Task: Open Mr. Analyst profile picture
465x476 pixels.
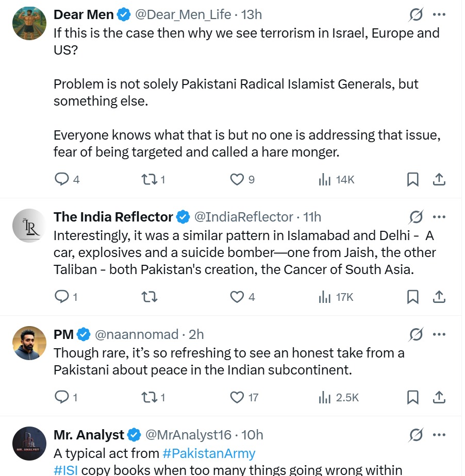Action: [x=29, y=443]
